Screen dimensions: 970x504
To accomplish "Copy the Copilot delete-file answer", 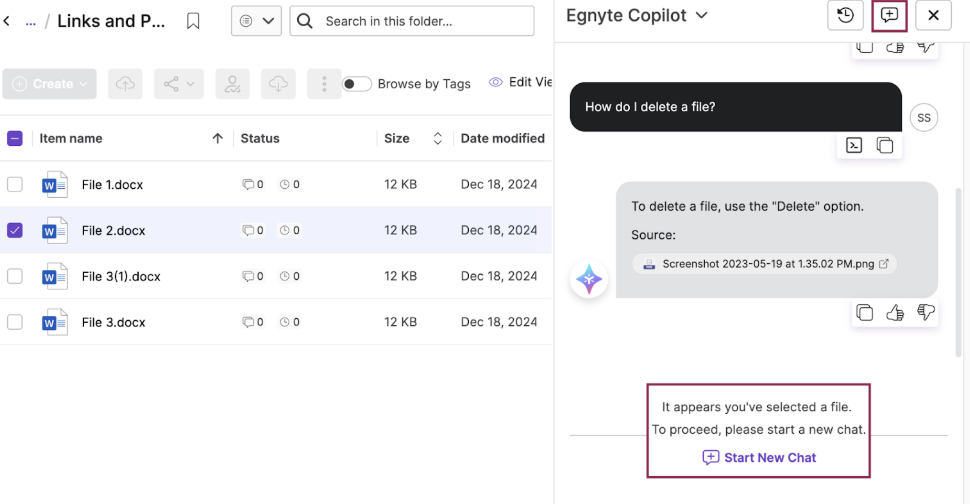I will (x=864, y=313).
